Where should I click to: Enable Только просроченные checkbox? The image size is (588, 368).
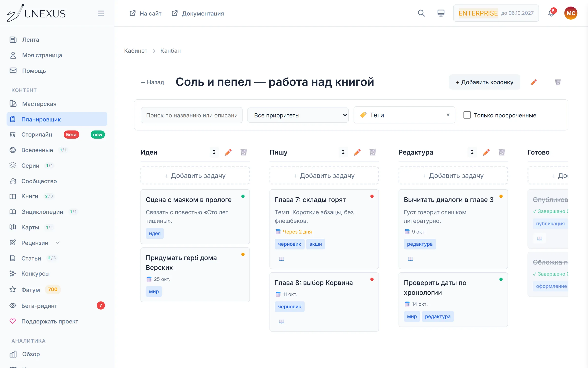467,115
